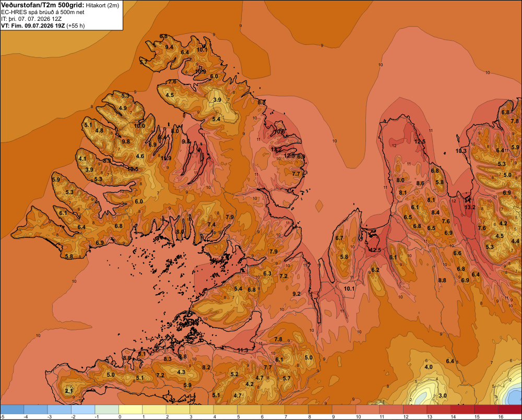Choose the legend swatch between 10 and 11
The height and width of the screenshot is (420, 522).
[367, 410]
